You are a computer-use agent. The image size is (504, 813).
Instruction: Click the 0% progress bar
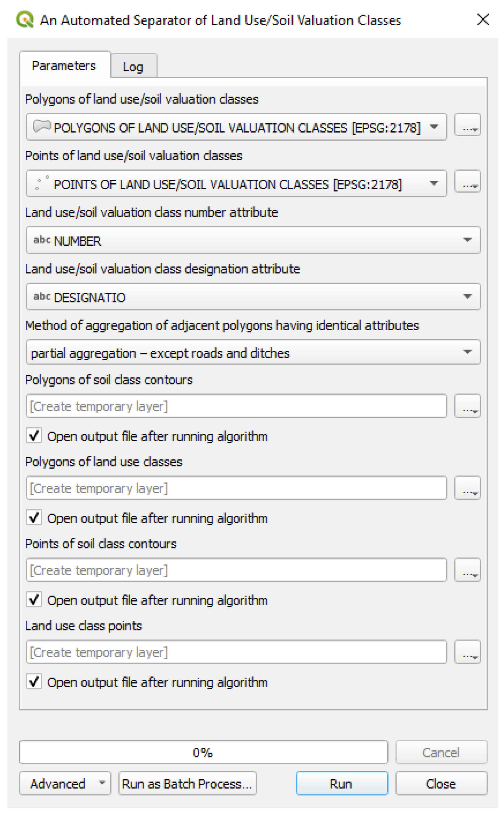[203, 752]
